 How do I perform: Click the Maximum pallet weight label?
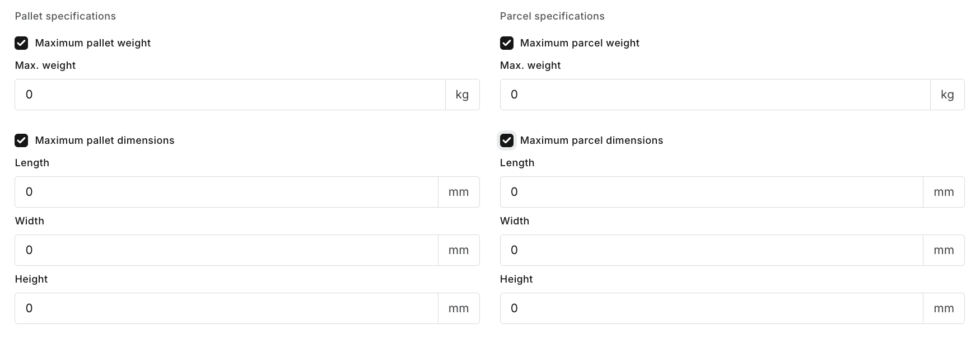pos(93,43)
